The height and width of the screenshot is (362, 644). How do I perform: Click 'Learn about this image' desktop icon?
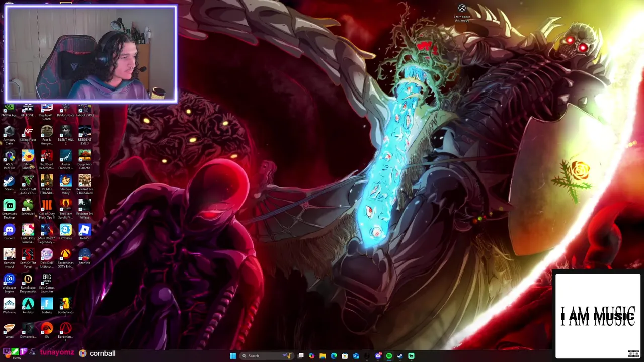pyautogui.click(x=462, y=13)
